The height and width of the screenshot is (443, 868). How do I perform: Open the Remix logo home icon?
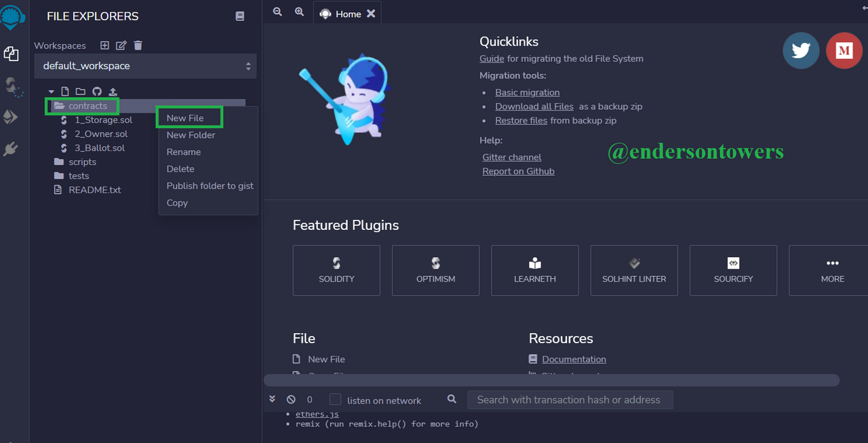pos(12,17)
